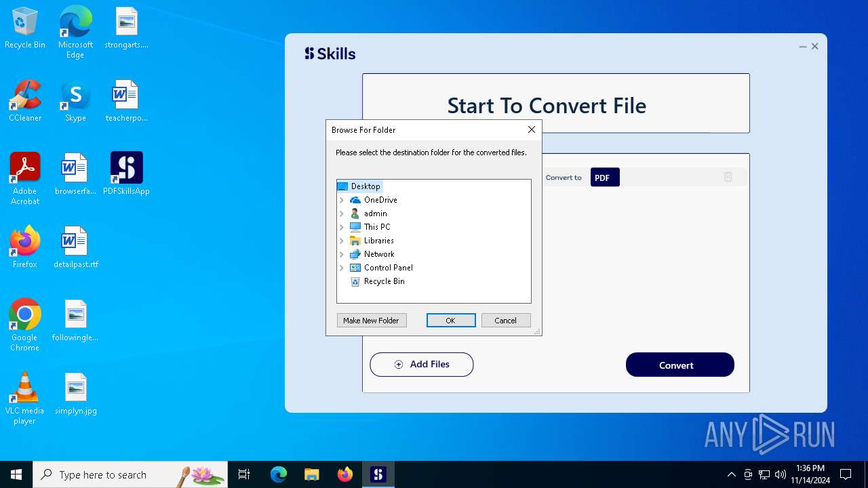The height and width of the screenshot is (488, 868).
Task: Open Adobe Acrobat desktop shortcut
Action: tap(25, 179)
